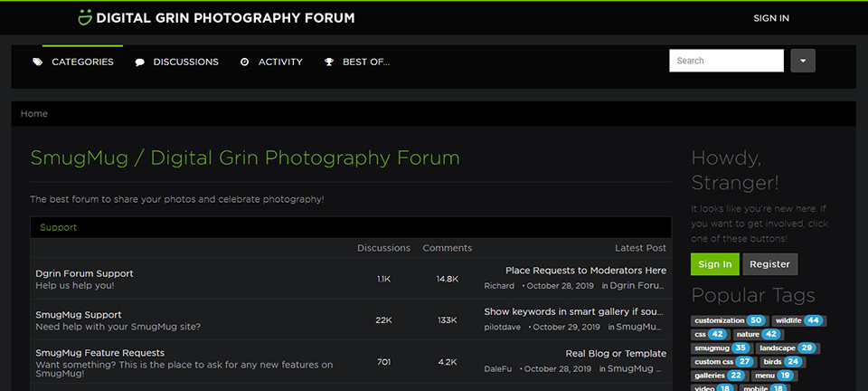Click the 1.1K discussions count
Image resolution: width=868 pixels, height=391 pixels.
(383, 279)
